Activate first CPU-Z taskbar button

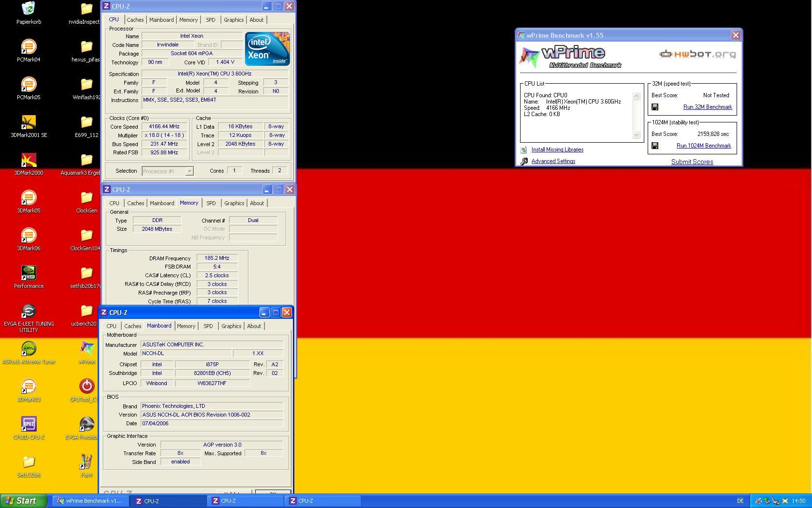[168, 501]
